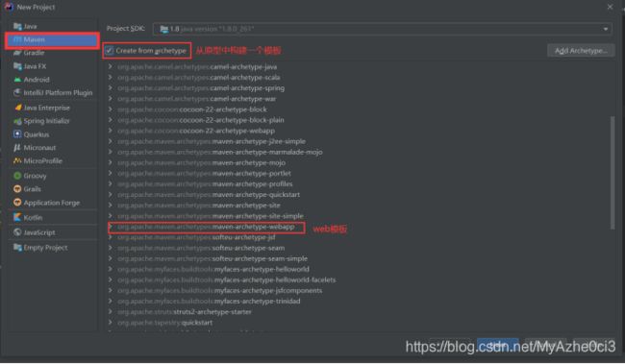Choose the Micronaut mu icon
This screenshot has height=364, width=625.
click(17, 148)
